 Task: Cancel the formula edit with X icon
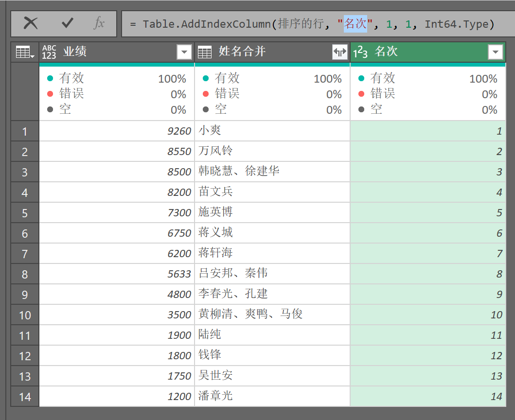[31, 23]
